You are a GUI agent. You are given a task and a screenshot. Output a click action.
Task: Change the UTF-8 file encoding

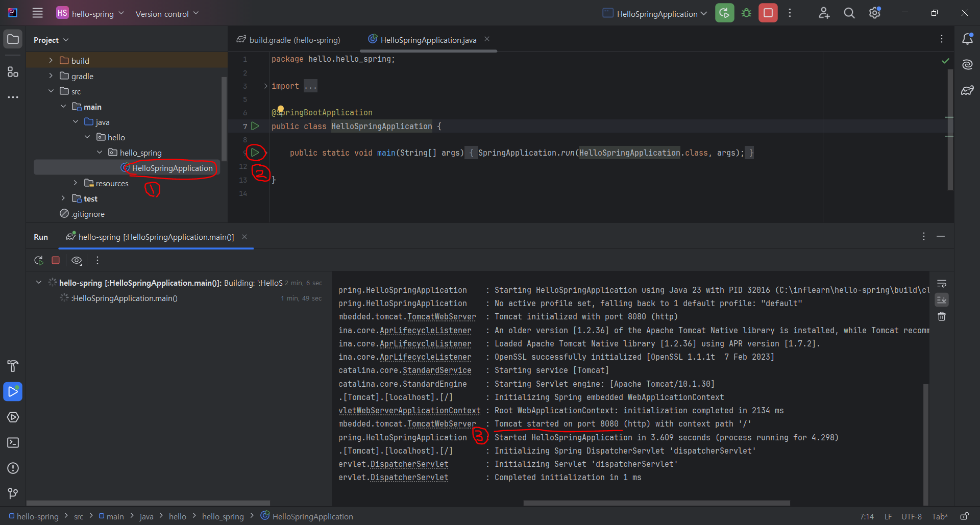912,516
